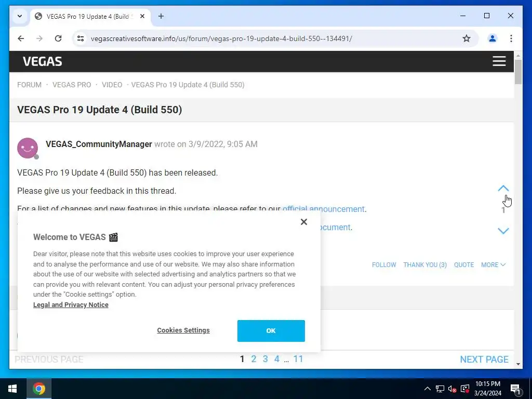
Task: Go to VEGAS PRO breadcrumb
Action: click(72, 85)
